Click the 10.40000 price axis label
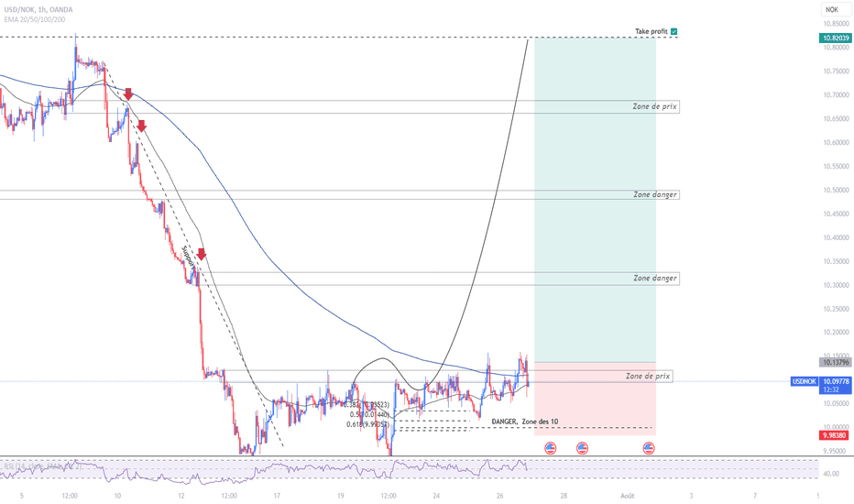854x504 pixels. coord(836,237)
